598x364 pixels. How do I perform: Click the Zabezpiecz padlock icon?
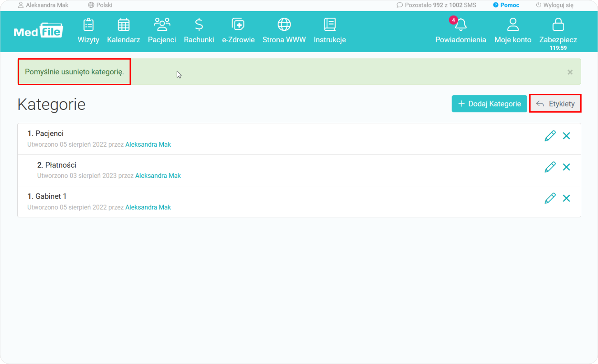tap(558, 25)
